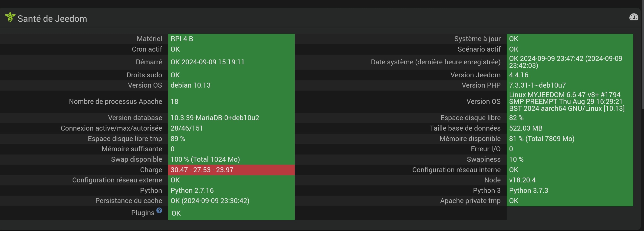Click the Connexion active 28/46/151 value
Viewport: 644px width, 231px height.
187,128
